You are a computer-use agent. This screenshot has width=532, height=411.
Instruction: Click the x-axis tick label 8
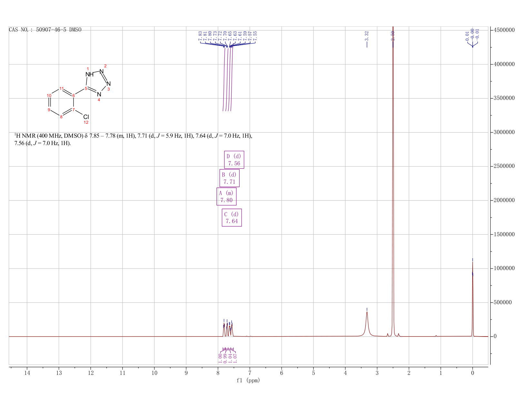218,373
